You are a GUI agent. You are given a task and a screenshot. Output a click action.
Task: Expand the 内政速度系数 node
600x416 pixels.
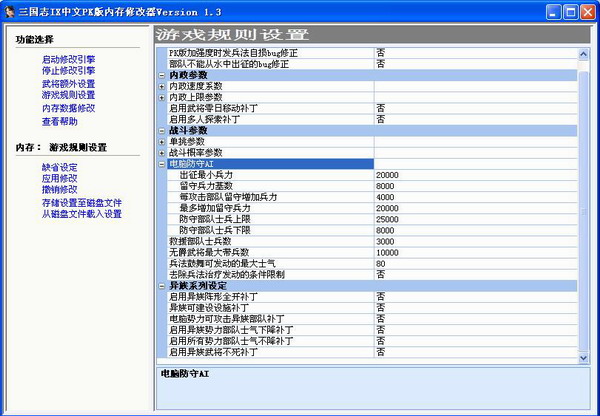(163, 86)
